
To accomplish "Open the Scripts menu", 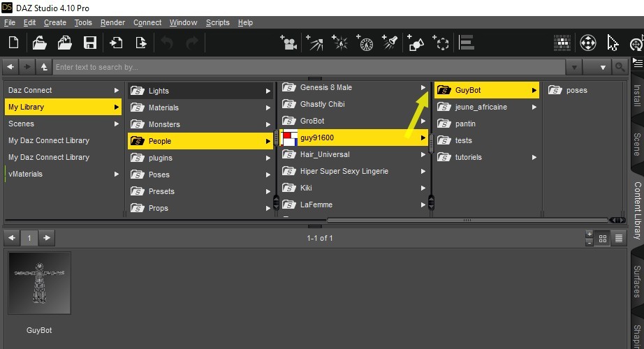I will click(218, 22).
